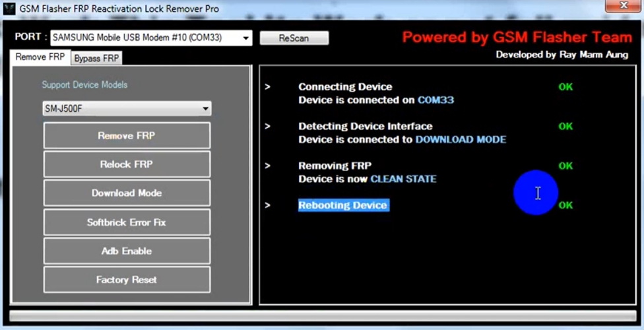Viewport: 644px width, 330px height.
Task: Switch to the Remove FRP tab
Action: (40, 57)
